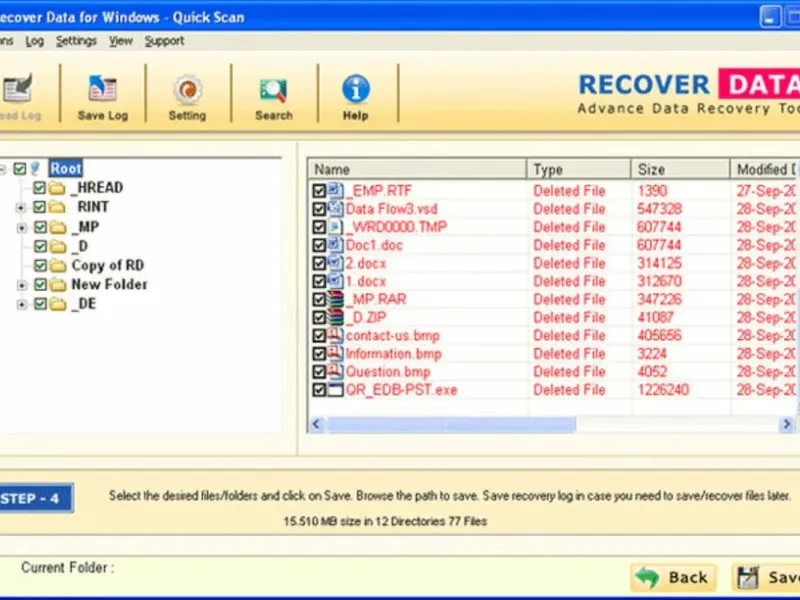The height and width of the screenshot is (600, 800).
Task: Sort by the Type column header
Action: [x=579, y=169]
